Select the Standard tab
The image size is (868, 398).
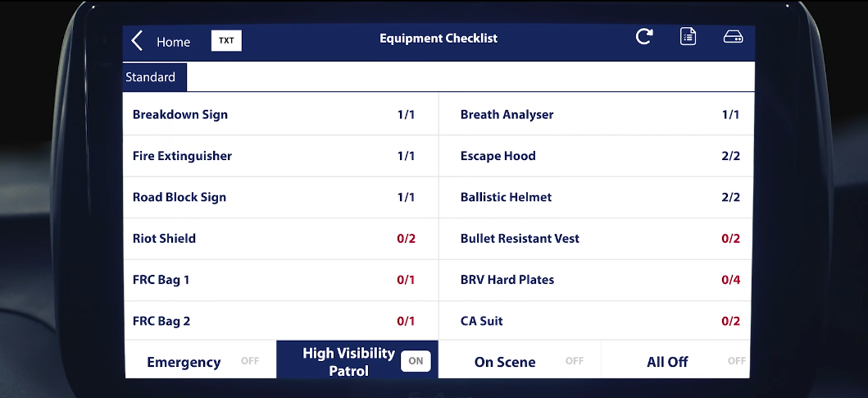pyautogui.click(x=151, y=77)
